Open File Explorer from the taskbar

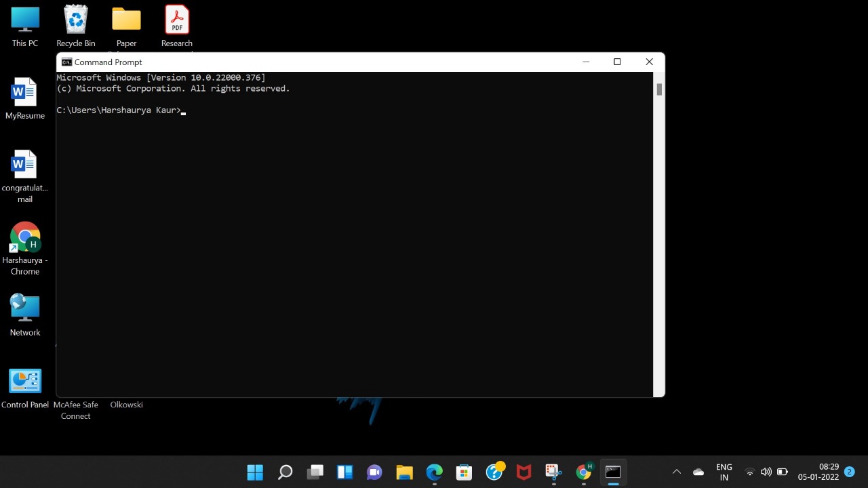(404, 472)
